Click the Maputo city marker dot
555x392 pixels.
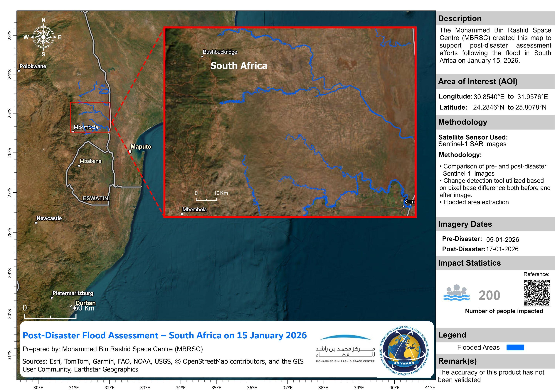130,152
